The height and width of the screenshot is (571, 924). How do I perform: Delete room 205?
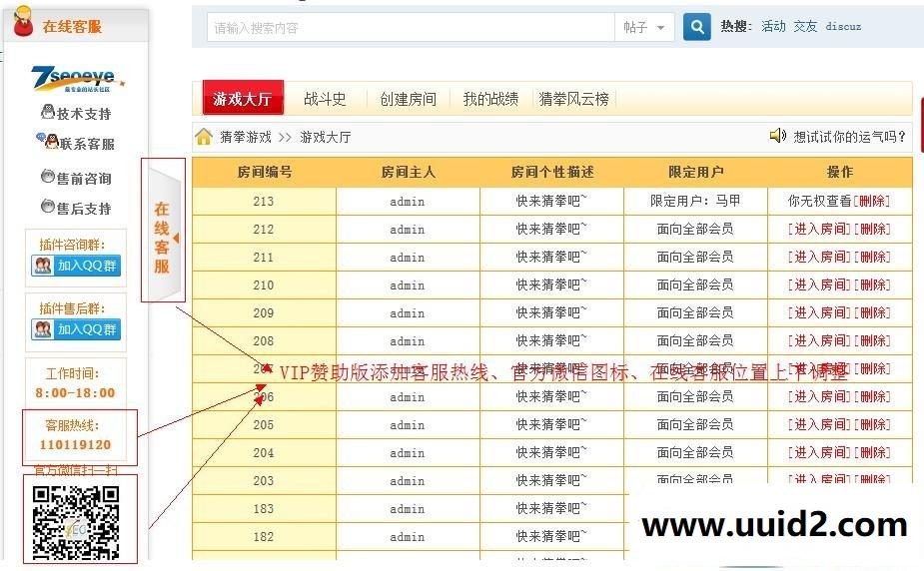pos(871,424)
